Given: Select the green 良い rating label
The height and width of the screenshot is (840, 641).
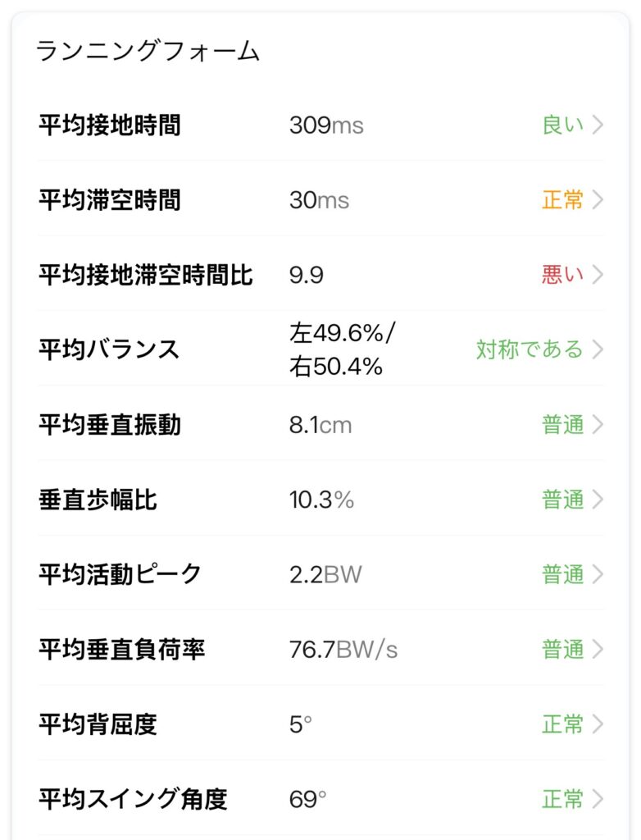Looking at the screenshot, I should [562, 126].
